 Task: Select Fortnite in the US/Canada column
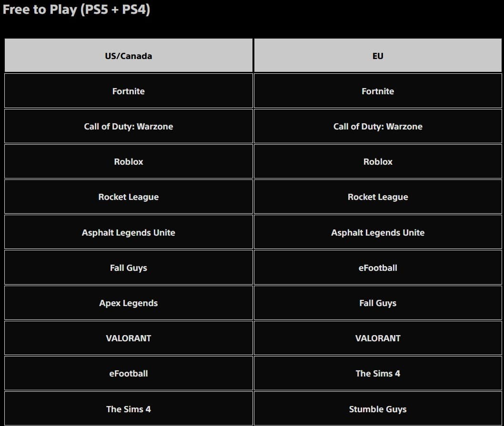tap(129, 91)
